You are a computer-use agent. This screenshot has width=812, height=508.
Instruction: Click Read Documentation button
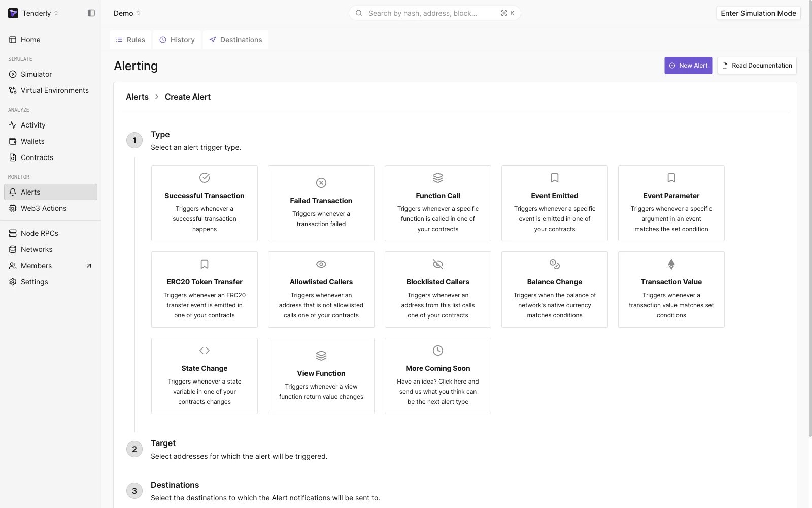[757, 66]
